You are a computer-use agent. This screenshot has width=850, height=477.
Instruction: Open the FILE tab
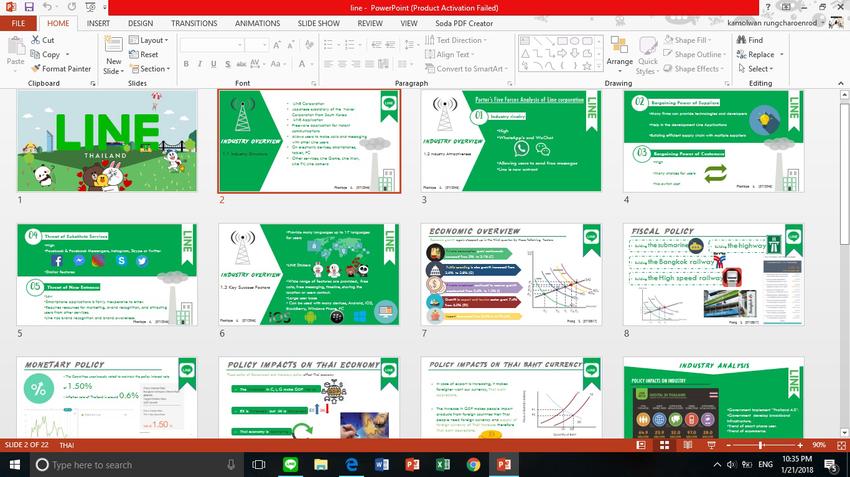tap(18, 23)
